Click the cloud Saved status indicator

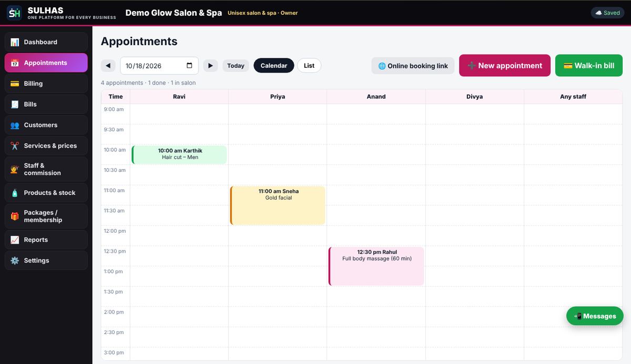[x=607, y=13]
